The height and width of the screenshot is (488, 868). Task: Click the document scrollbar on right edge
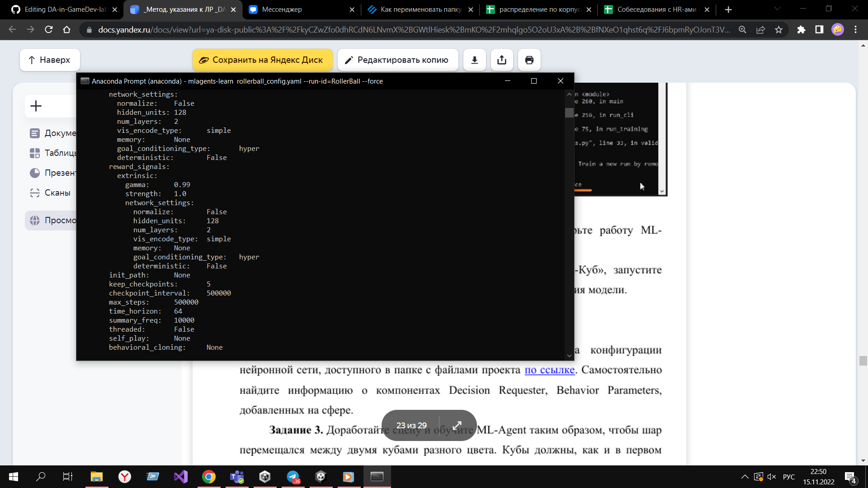pyautogui.click(x=862, y=361)
